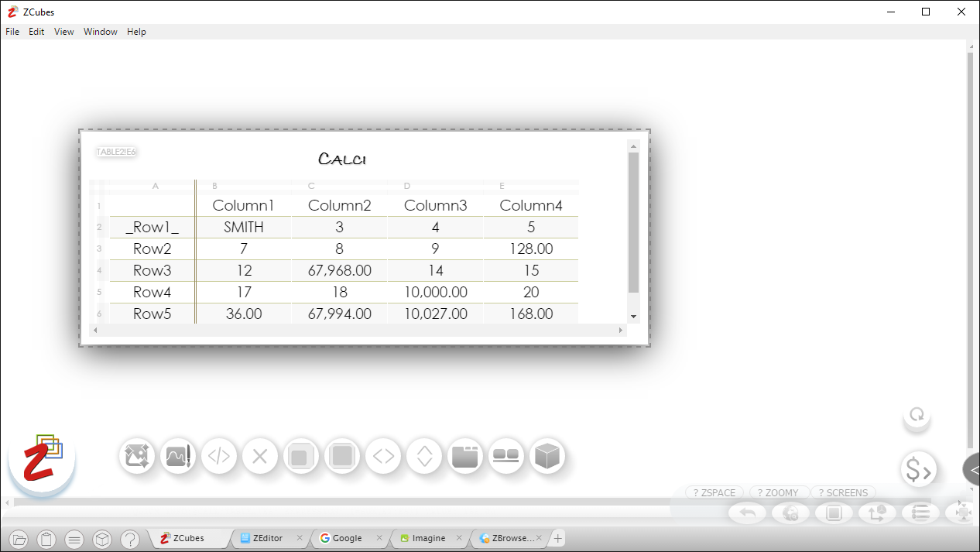Add a new tab with plus button
This screenshot has height=552, width=980.
tap(558, 538)
